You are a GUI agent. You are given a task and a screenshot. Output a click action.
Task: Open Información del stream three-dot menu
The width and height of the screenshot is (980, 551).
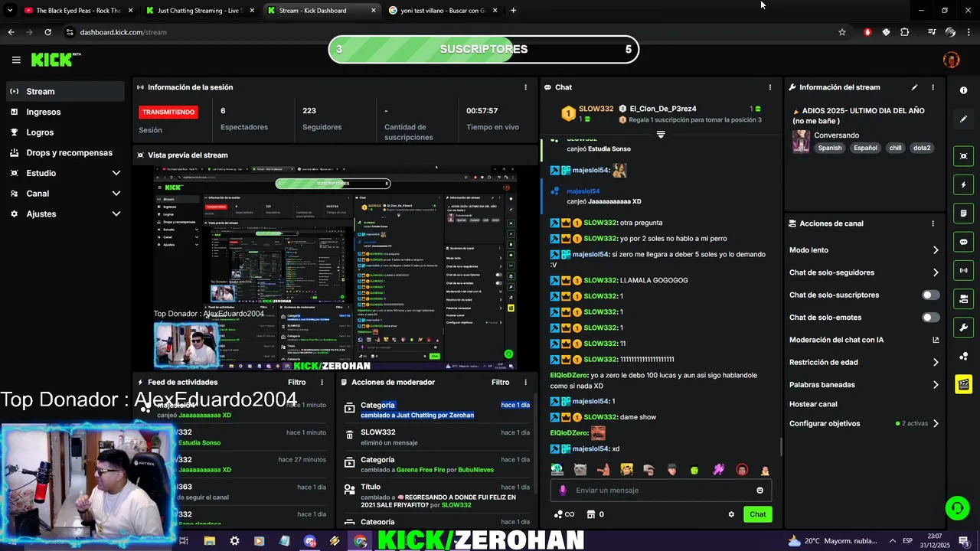933,87
